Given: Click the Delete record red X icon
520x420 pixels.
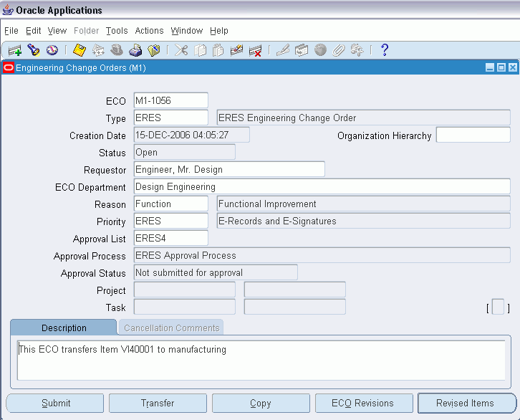Looking at the screenshot, I should [x=256, y=50].
